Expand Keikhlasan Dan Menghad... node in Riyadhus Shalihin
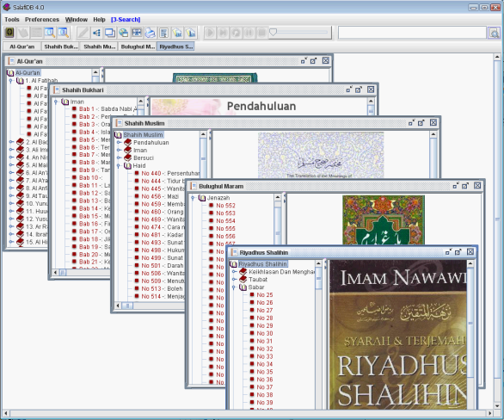This screenshot has width=504, height=420. (235, 272)
